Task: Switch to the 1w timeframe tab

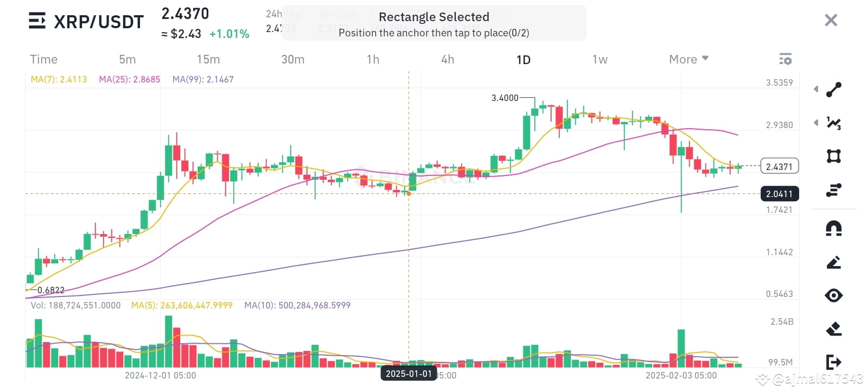Action: (x=599, y=59)
